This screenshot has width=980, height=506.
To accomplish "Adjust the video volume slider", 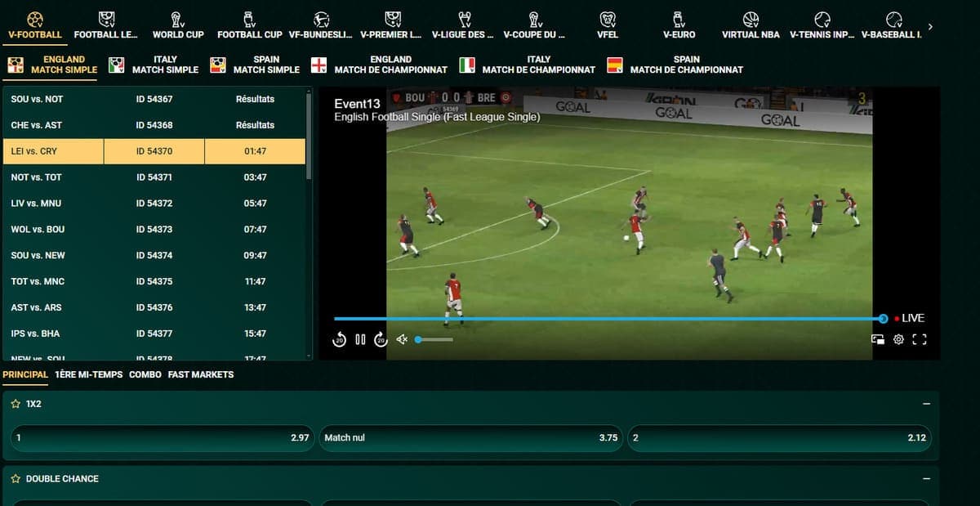I will 434,339.
